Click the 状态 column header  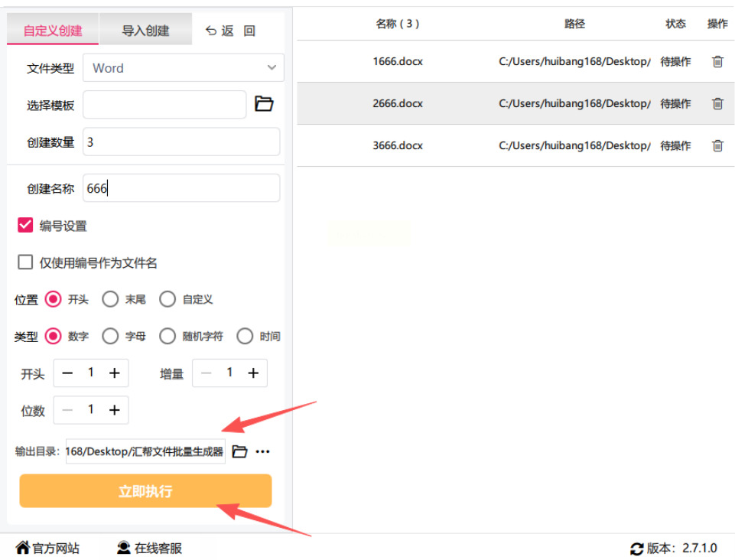(x=675, y=24)
